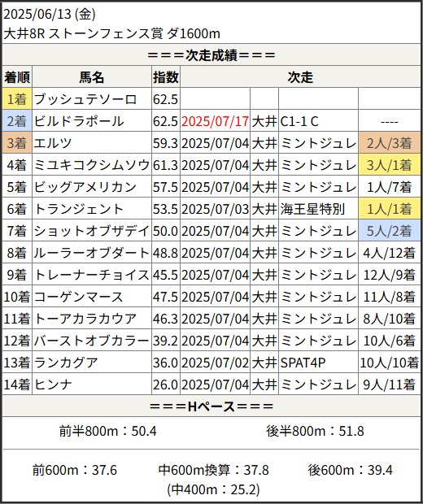Click the blue 5人/2着 result cell
423x504 pixels.
[x=389, y=231]
